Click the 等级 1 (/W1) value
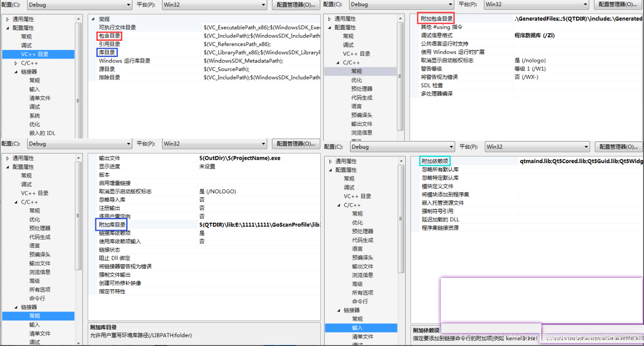The image size is (644, 346). [x=530, y=69]
